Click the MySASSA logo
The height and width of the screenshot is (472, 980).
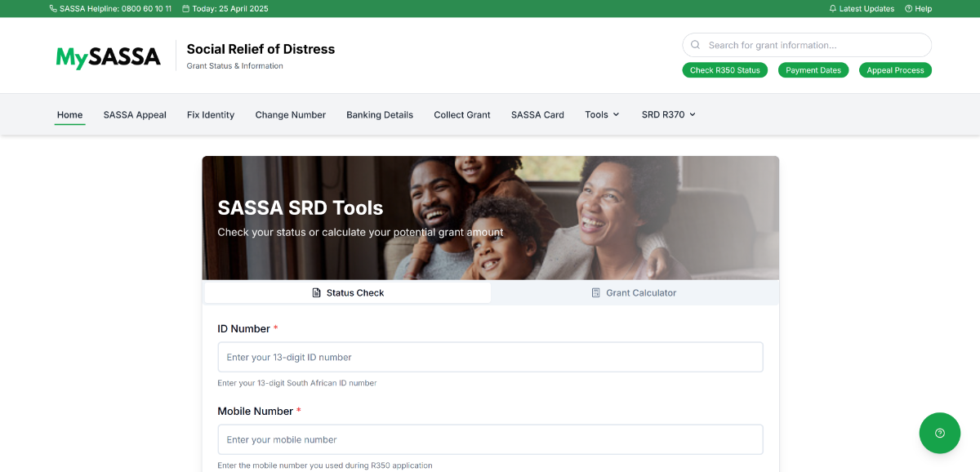(x=109, y=56)
